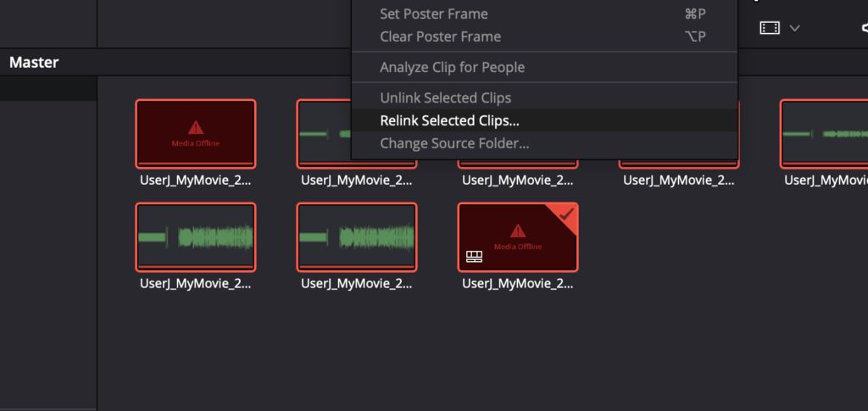Select the top-row Media Offline thumbnail

pos(196,134)
